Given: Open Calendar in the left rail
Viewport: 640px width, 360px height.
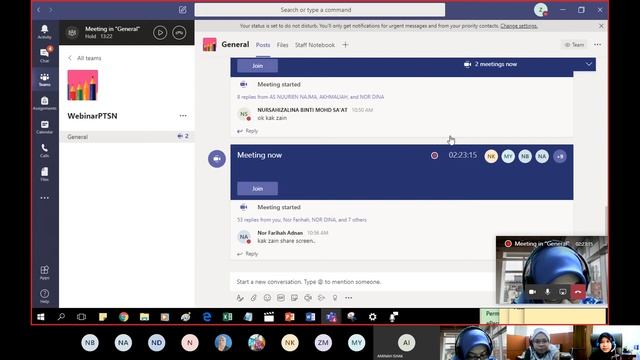Looking at the screenshot, I should (44, 127).
